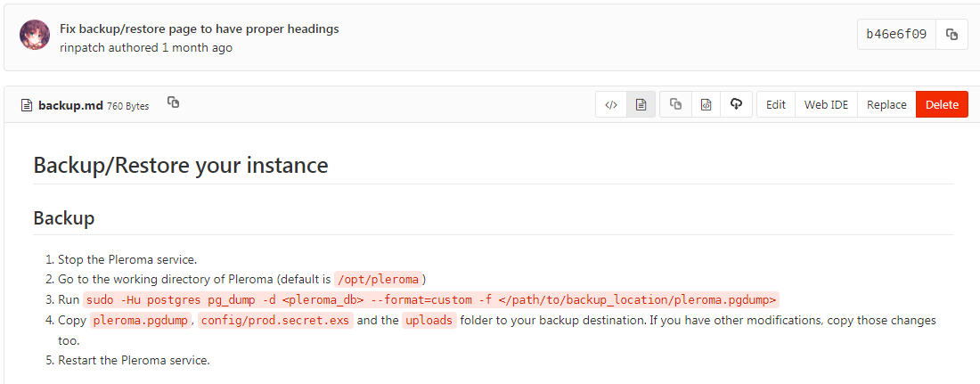980x384 pixels.
Task: Copy the backup.md file path
Action: (x=174, y=103)
